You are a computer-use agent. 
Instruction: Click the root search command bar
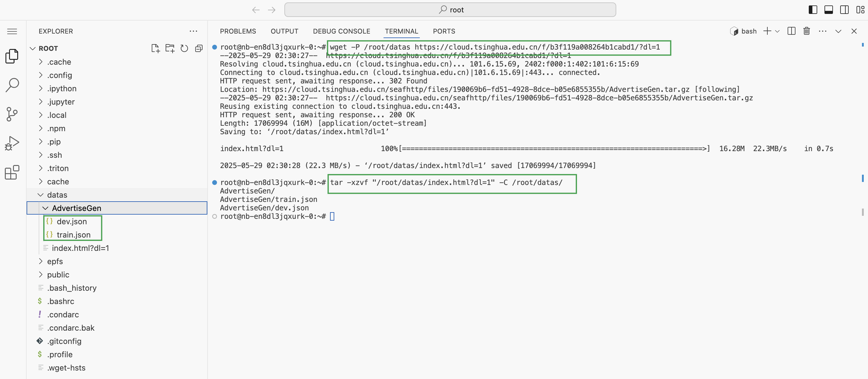[450, 10]
